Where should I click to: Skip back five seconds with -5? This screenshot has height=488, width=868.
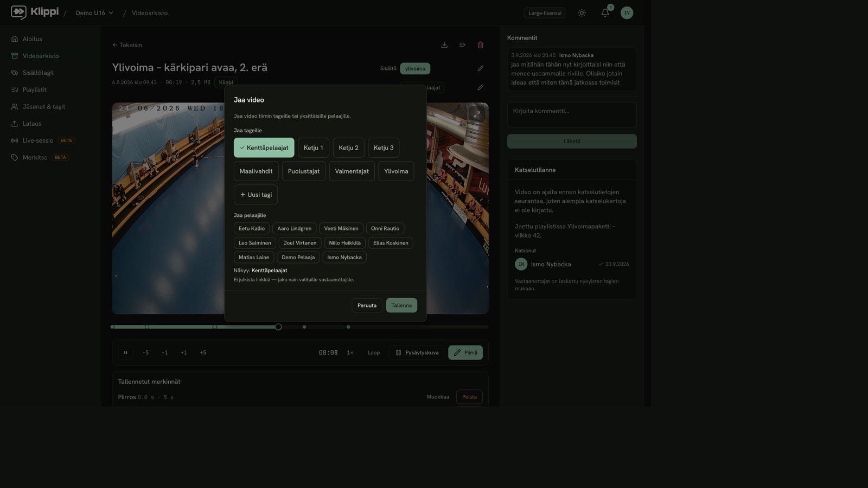point(145,352)
